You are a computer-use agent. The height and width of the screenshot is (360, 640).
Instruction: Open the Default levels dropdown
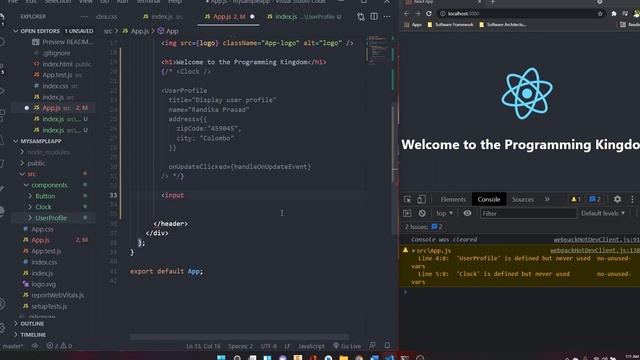[602, 213]
